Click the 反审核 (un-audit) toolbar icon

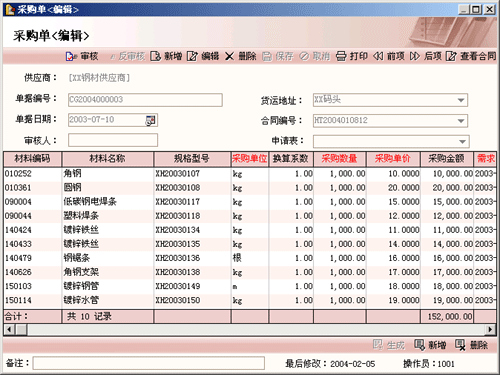pos(113,57)
